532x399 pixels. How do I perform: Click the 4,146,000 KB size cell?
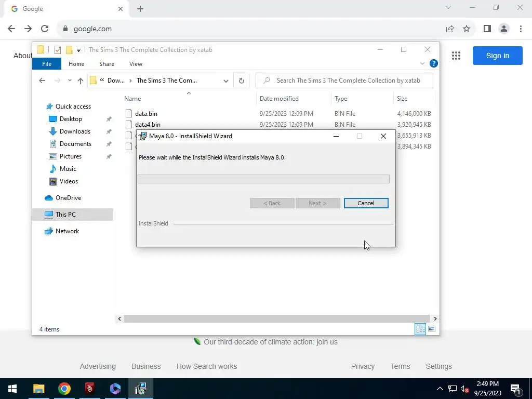coord(414,114)
